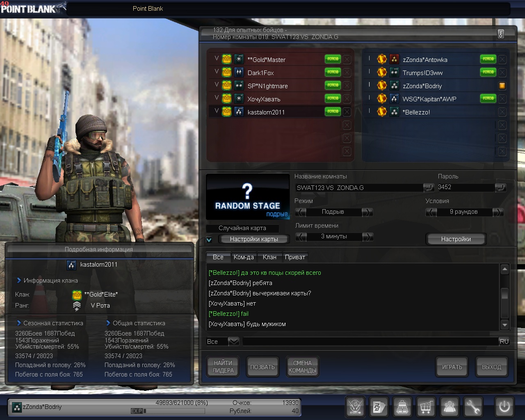
Task: Open the shopping cart store
Action: coord(426,407)
